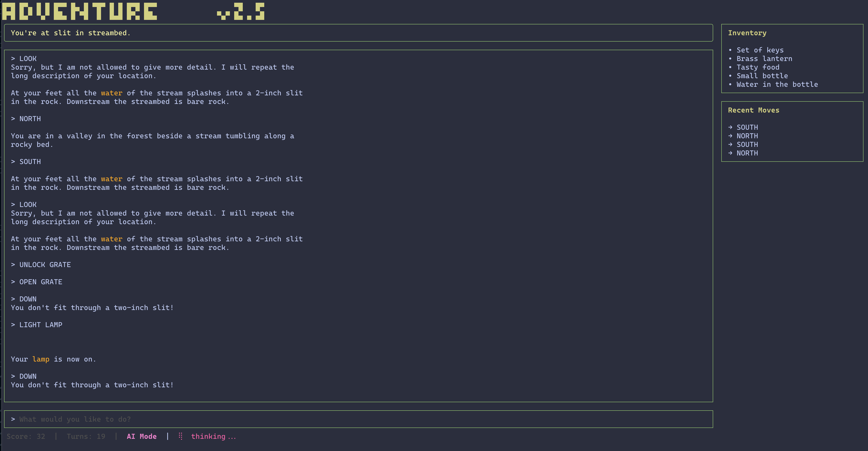Select Small bottle in inventory
The height and width of the screenshot is (451, 868).
point(762,76)
